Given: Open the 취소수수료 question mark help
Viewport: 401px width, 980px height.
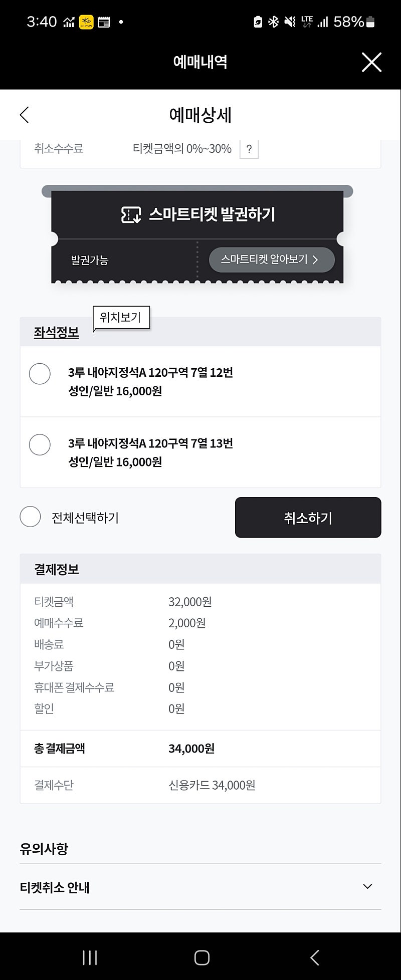Looking at the screenshot, I should (249, 149).
